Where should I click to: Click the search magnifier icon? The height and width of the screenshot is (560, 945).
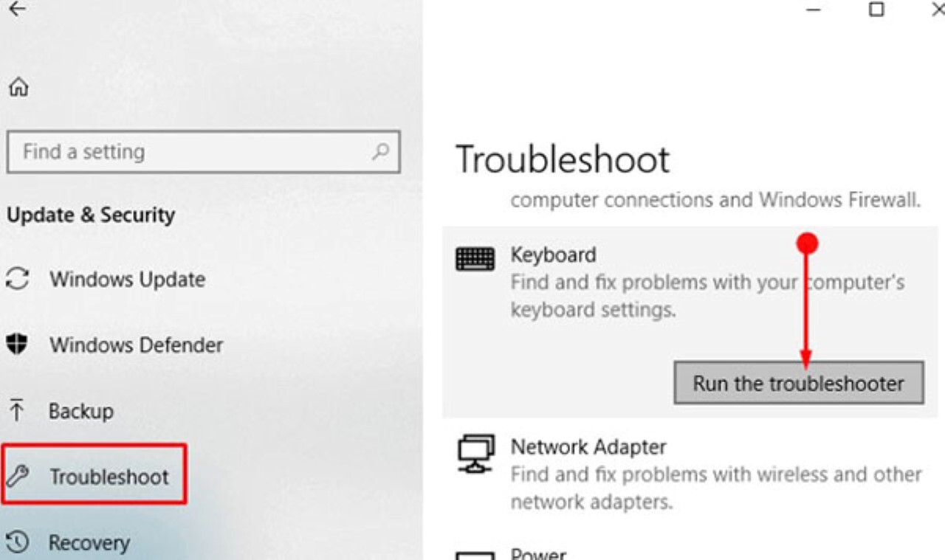click(380, 152)
